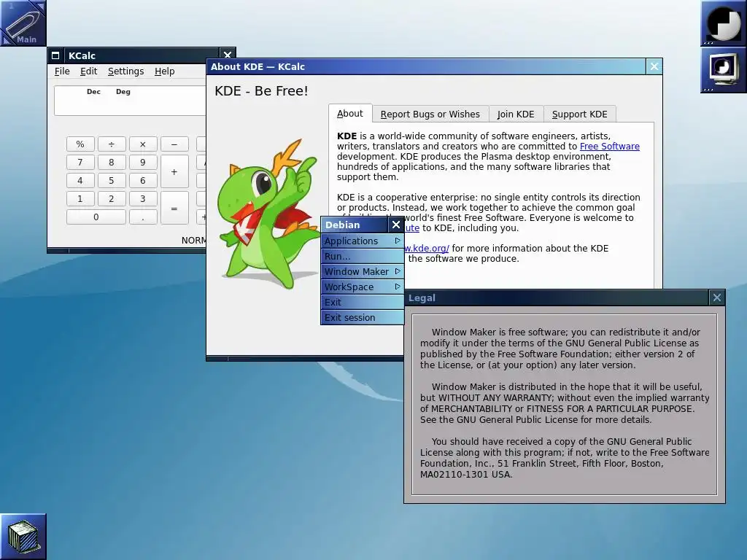This screenshot has height=560, width=747.
Task: Switch to the About tab
Action: [x=350, y=113]
